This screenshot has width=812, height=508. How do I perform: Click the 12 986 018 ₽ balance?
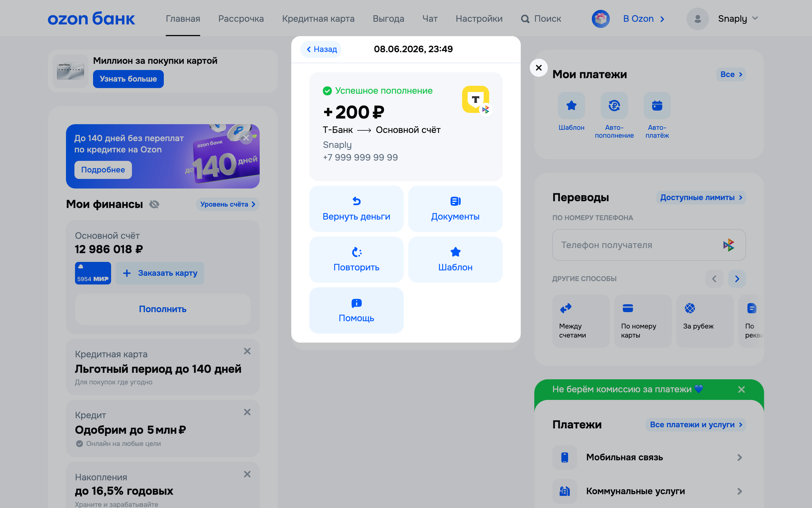coord(109,249)
